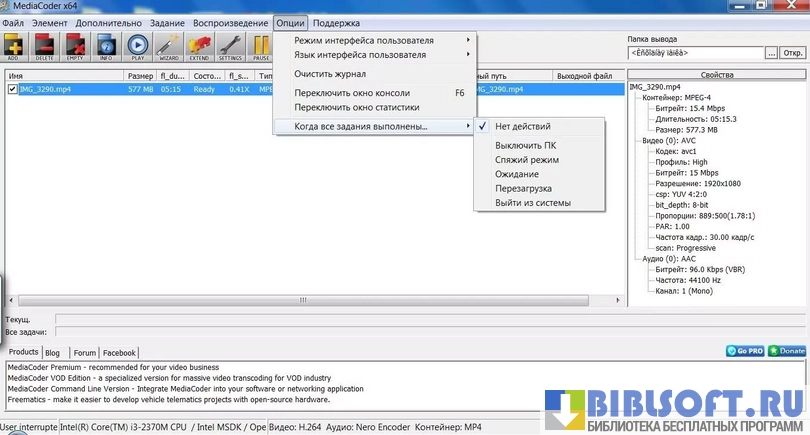The height and width of the screenshot is (435, 810).
Task: Click the DELETE toolbar icon
Action: pyautogui.click(x=45, y=46)
